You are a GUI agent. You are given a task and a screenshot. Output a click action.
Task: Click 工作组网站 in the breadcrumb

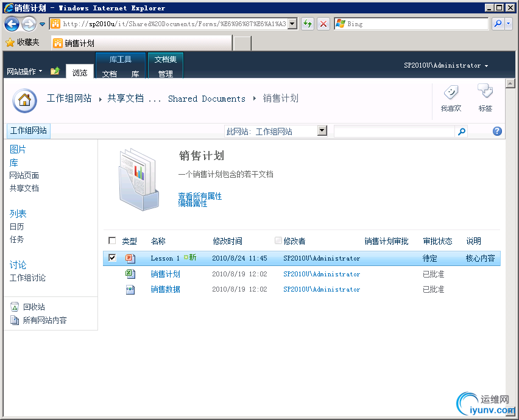(69, 98)
